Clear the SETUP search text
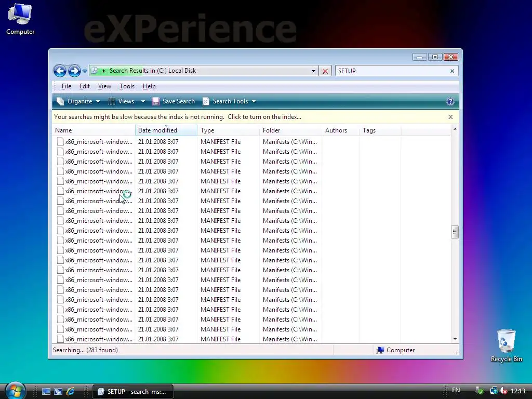 pos(453,71)
